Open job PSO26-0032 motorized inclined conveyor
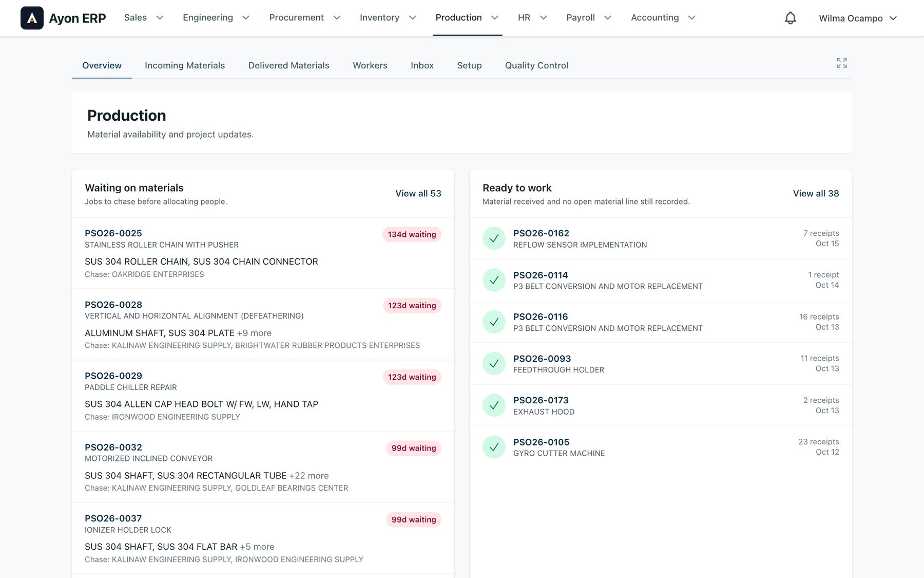 pyautogui.click(x=263, y=467)
